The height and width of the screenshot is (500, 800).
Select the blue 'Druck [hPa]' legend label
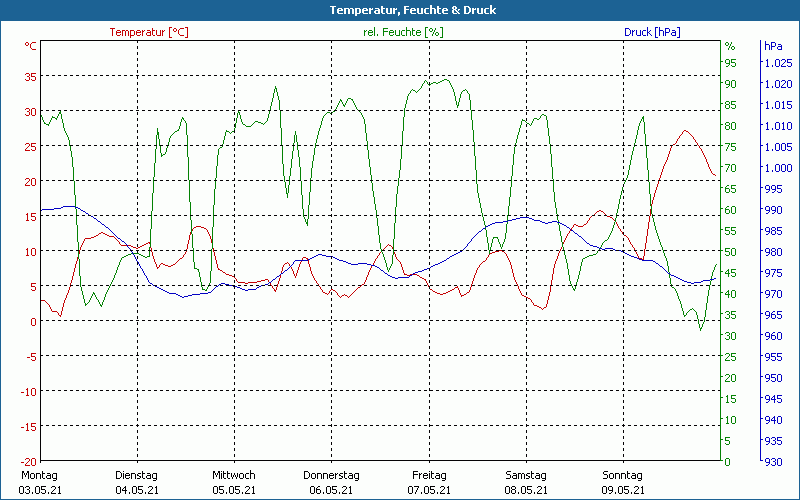coord(652,32)
